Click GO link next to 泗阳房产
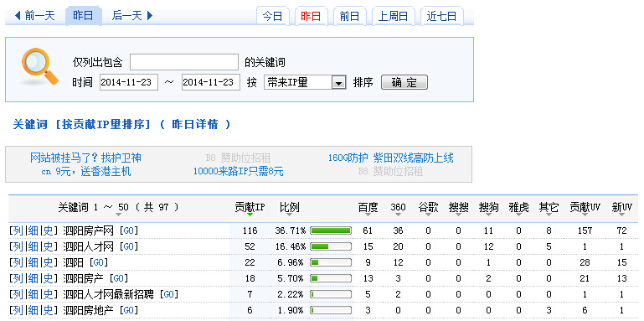The width and height of the screenshot is (644, 321). (119, 278)
